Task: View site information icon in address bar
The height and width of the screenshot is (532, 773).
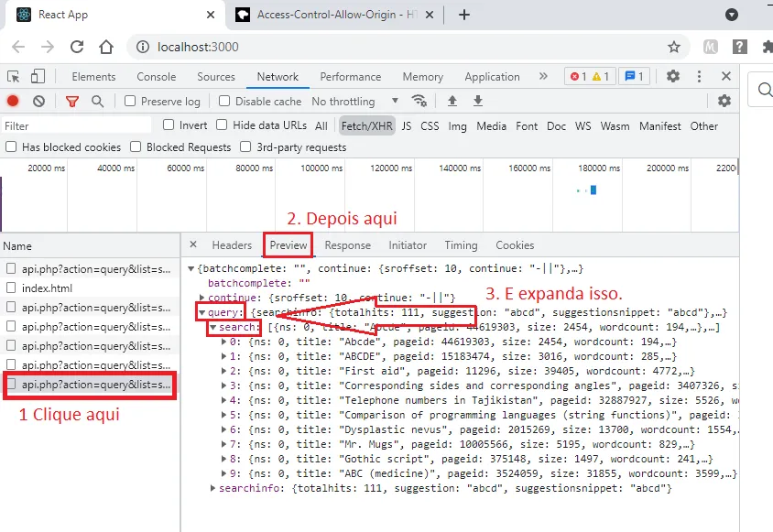Action: [x=143, y=47]
